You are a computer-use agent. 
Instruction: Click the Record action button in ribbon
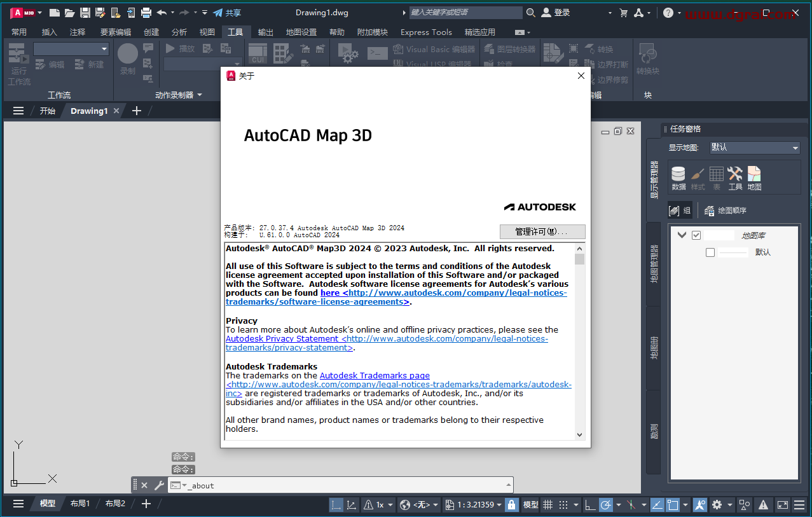tap(128, 59)
